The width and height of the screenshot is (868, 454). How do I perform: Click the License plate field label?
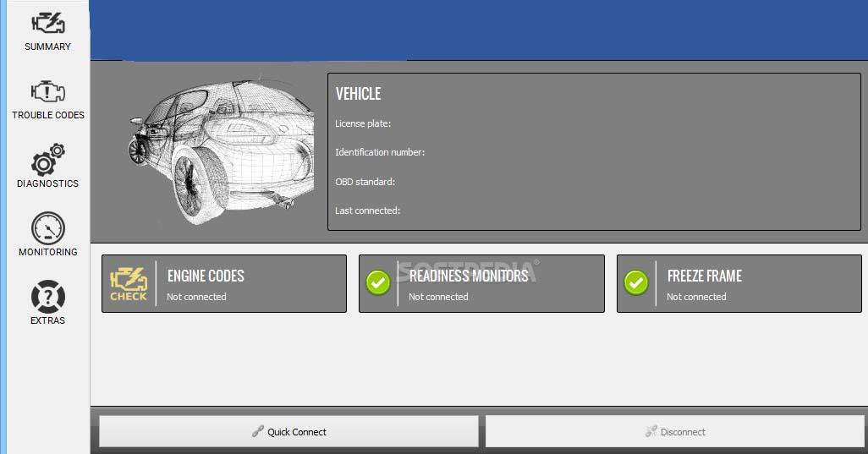tap(363, 124)
